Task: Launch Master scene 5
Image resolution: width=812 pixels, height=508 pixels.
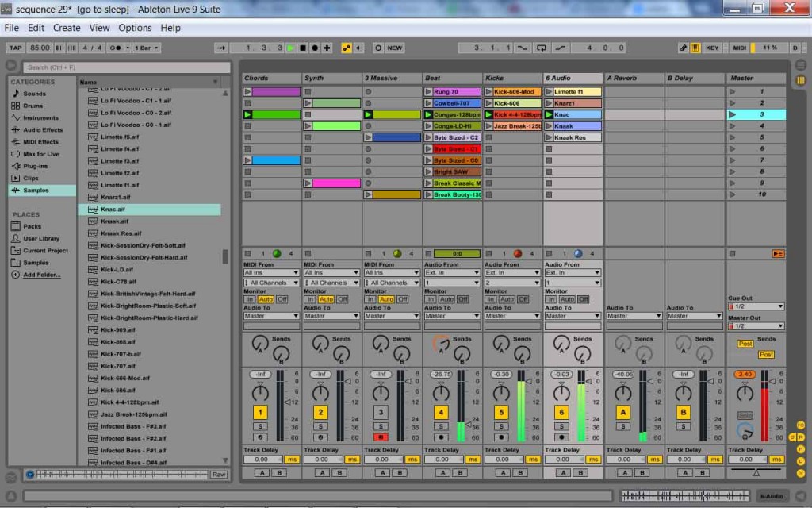Action: click(x=732, y=137)
